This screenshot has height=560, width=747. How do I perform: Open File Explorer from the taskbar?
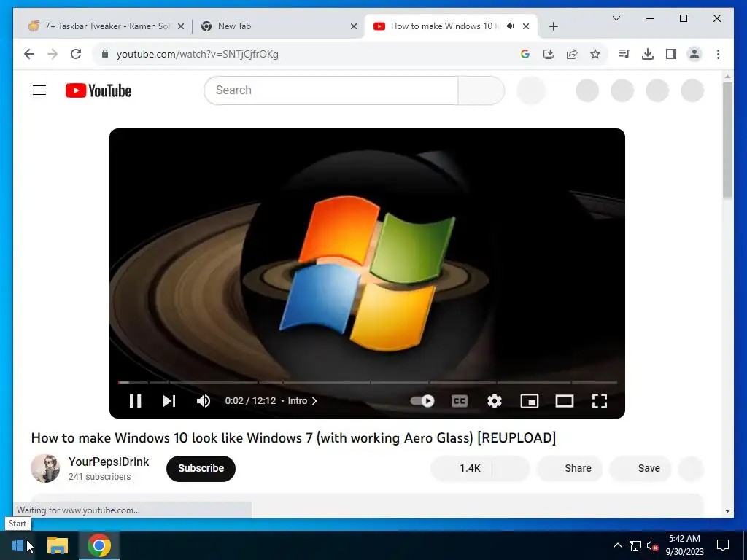58,545
